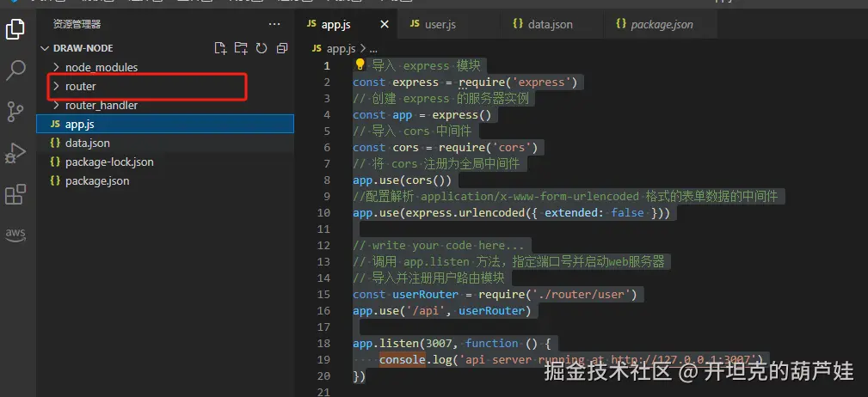
Task: Click line number 1 in gutter
Action: pos(327,66)
